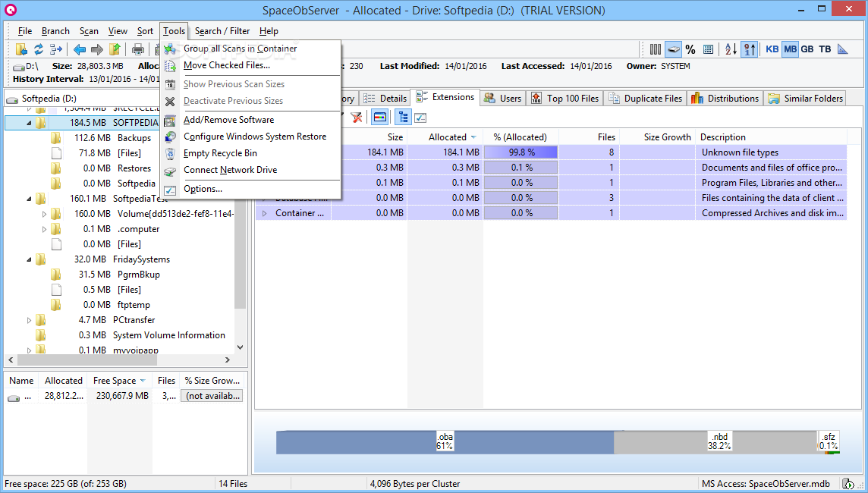Click the Add/Remove Software icon

[x=171, y=120]
